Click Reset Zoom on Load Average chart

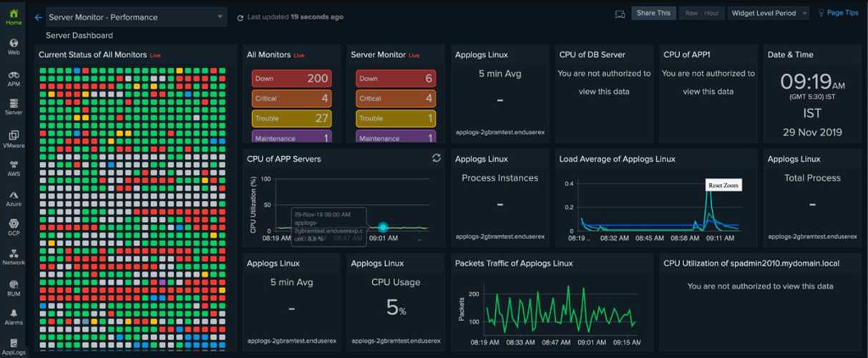point(723,185)
